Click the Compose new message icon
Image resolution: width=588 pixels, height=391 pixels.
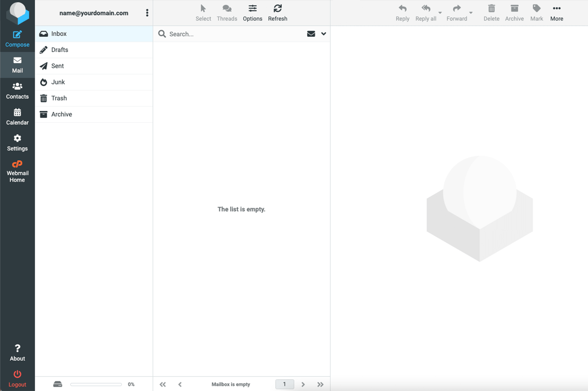pos(17,35)
